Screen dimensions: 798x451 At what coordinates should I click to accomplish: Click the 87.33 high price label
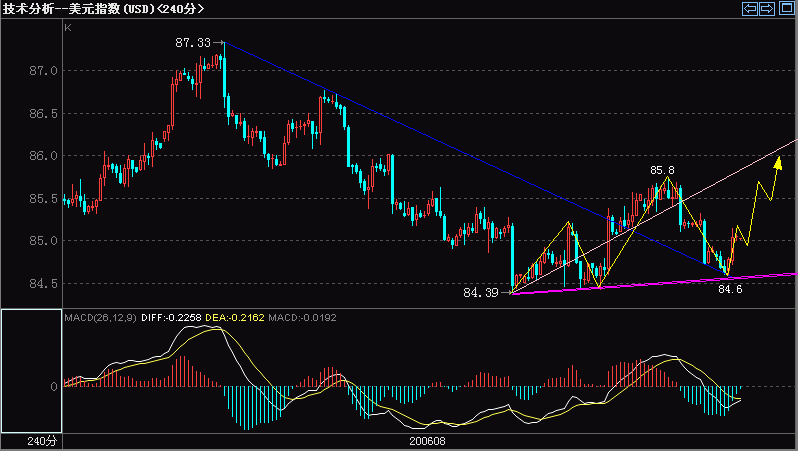click(193, 43)
